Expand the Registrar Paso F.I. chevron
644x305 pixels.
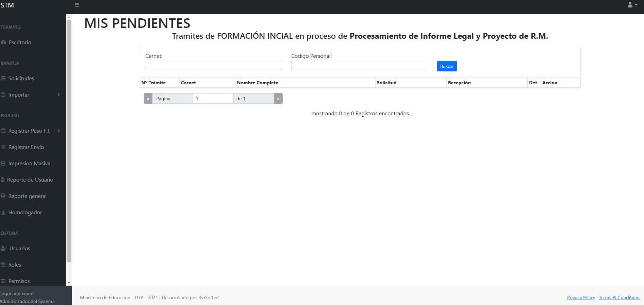pyautogui.click(x=59, y=131)
